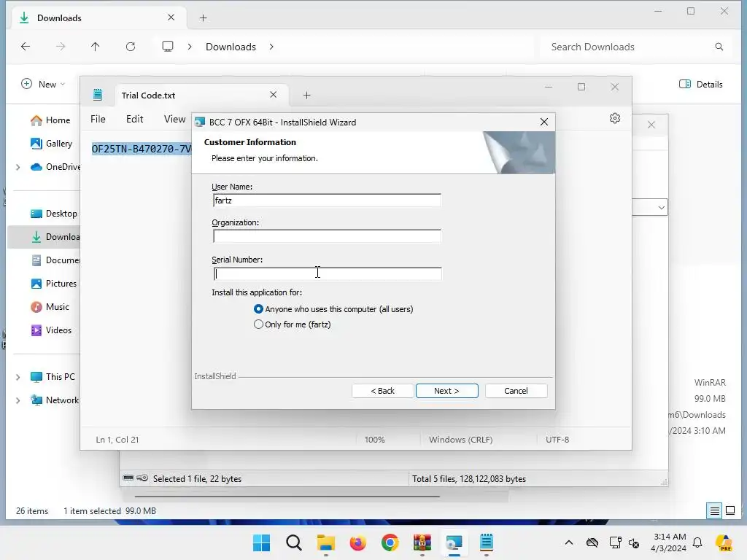Open the View menu in Notepad
This screenshot has height=560, width=747.
174,119
